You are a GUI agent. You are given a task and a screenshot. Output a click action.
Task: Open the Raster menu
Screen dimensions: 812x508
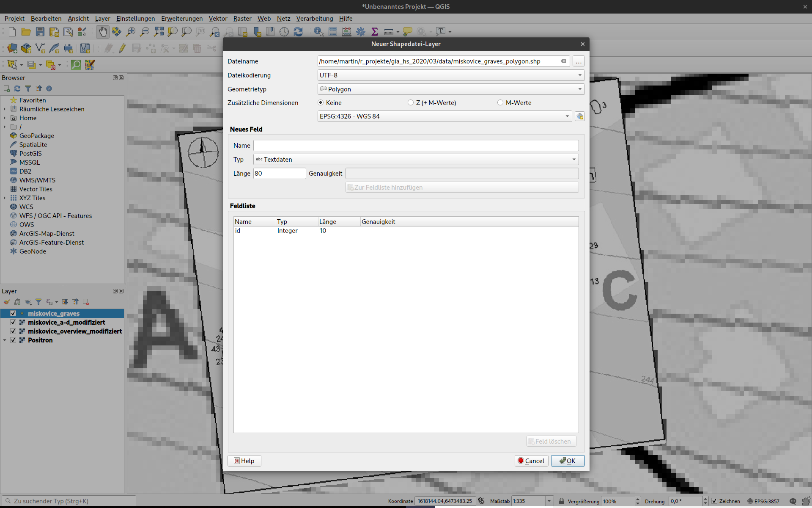click(x=242, y=19)
